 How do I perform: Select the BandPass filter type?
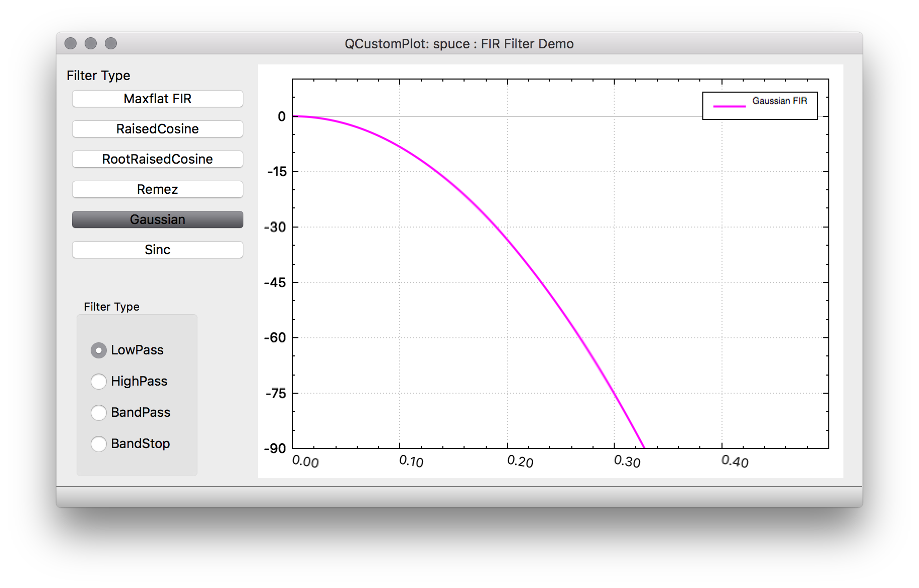(x=99, y=412)
